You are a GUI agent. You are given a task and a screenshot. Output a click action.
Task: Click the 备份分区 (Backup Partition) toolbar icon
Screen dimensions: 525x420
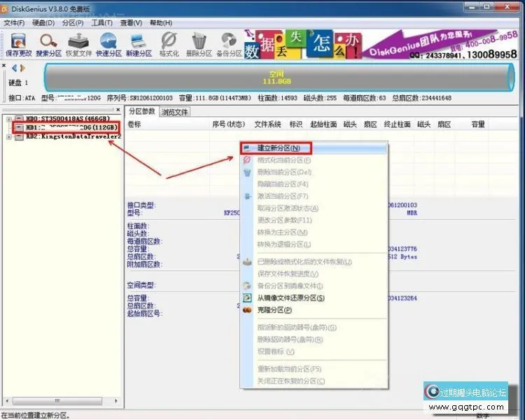pos(229,42)
